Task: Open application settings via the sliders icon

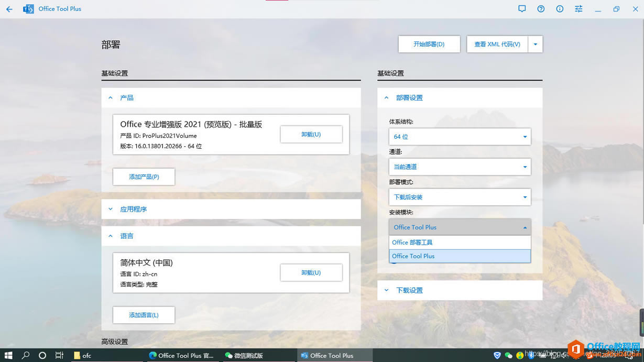Action: click(578, 9)
